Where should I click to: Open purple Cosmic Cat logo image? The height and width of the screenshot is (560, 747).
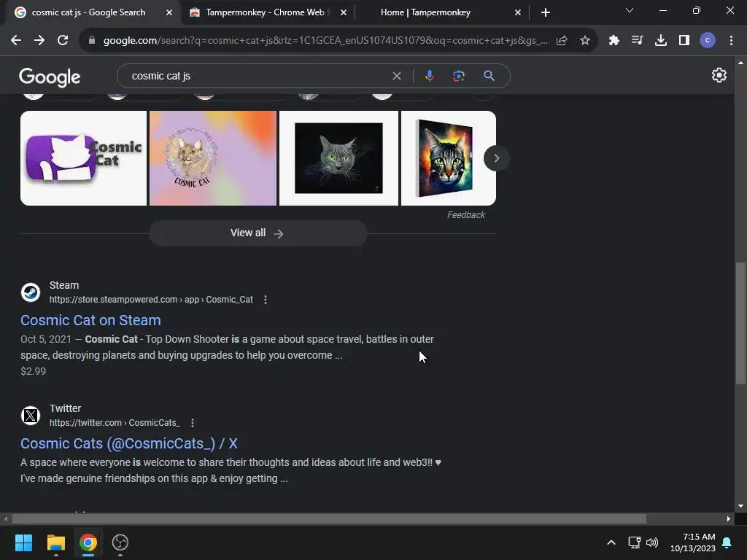pos(83,158)
